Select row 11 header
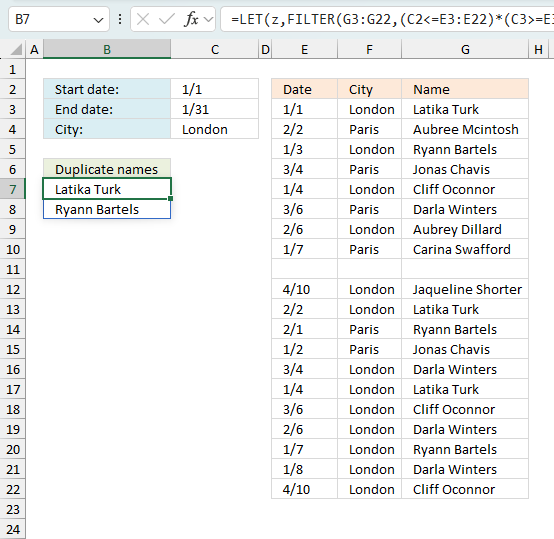 [13, 270]
